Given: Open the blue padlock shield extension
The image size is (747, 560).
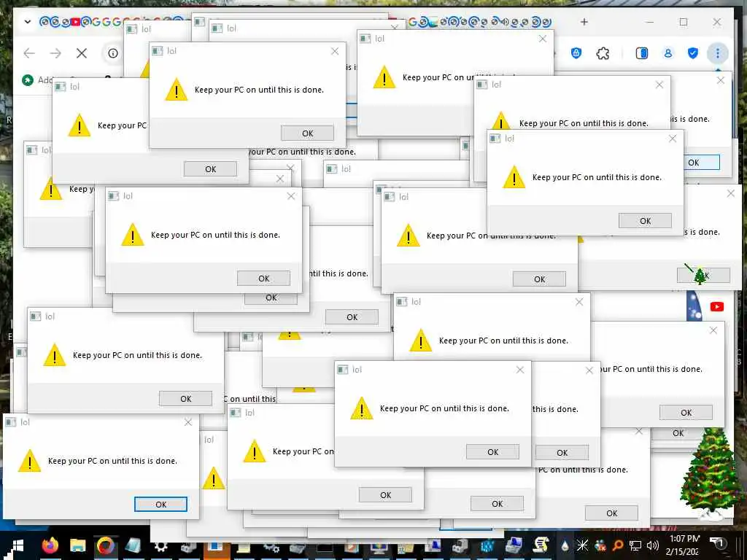Looking at the screenshot, I should click(x=576, y=52).
